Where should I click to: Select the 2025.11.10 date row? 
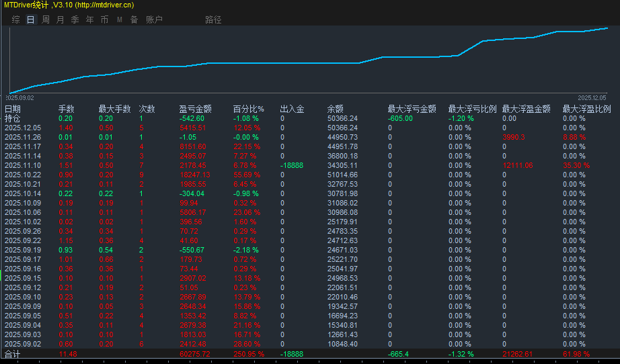[x=23, y=165]
